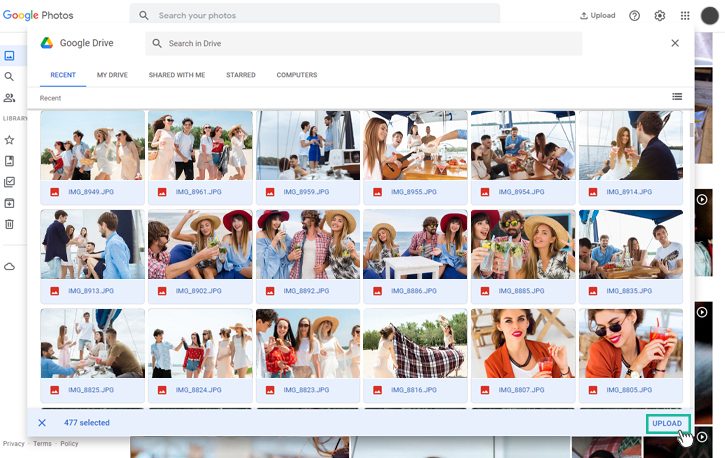Click Upload in Google Photos header
Viewport: 725px width, 458px height.
point(597,15)
